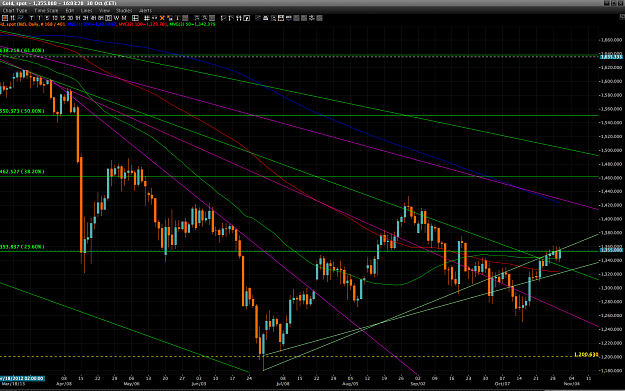
Task: Click the orange Daily series legend text
Action: coord(32,24)
